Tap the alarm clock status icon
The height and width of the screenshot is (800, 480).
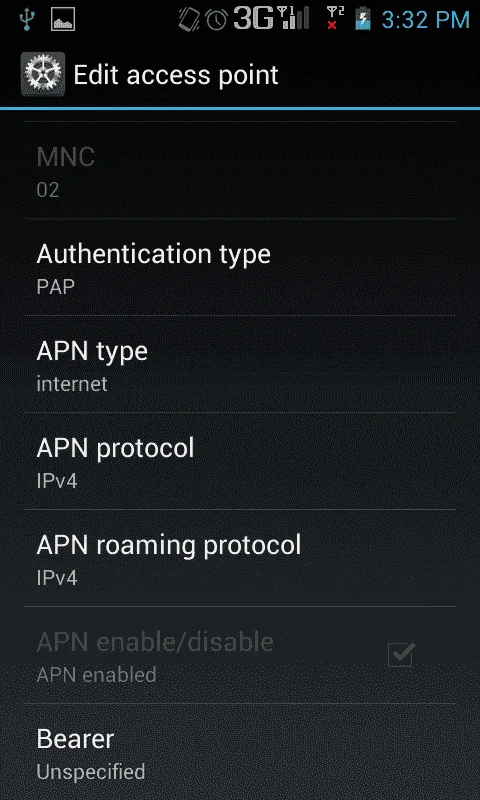tap(216, 19)
